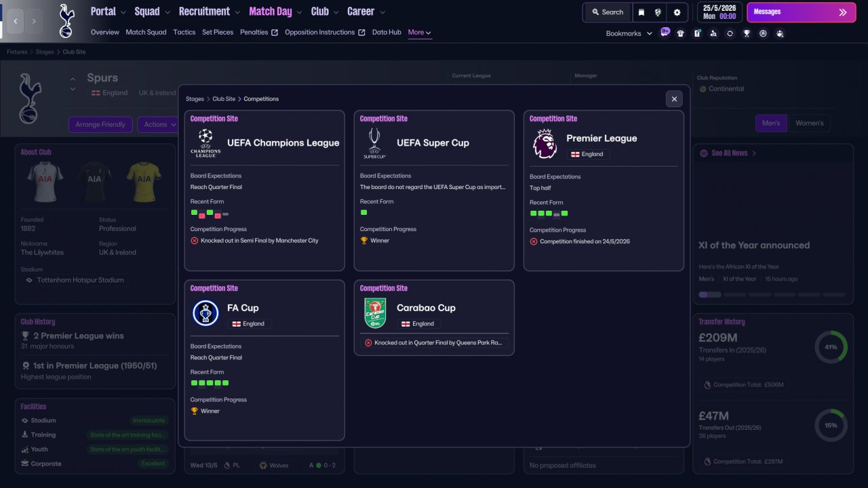Open the globe icon beside Search
This screenshot has width=868, height=488.
(x=658, y=12)
